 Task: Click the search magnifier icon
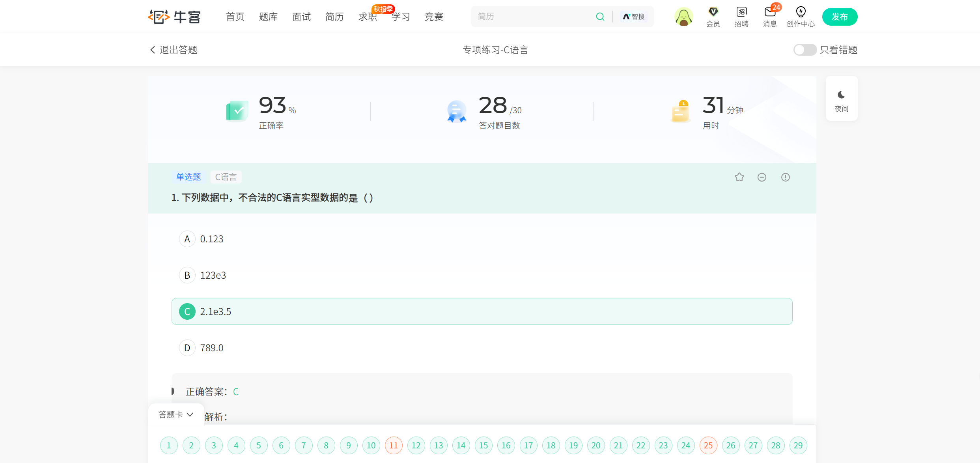(x=600, y=17)
